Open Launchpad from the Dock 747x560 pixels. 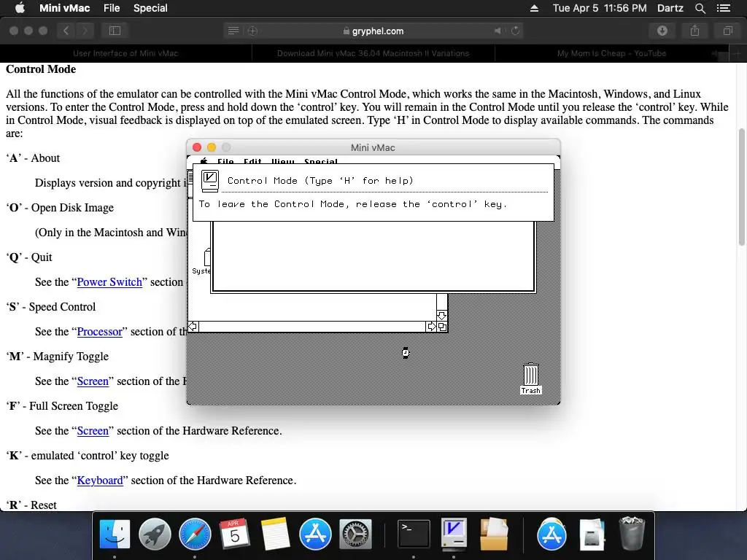(155, 533)
